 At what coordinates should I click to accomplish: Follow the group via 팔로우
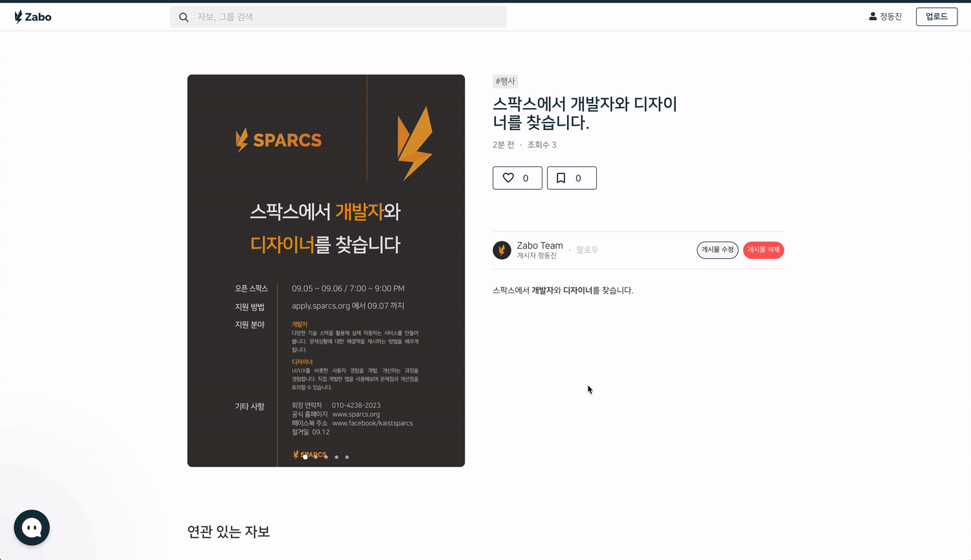pos(587,250)
